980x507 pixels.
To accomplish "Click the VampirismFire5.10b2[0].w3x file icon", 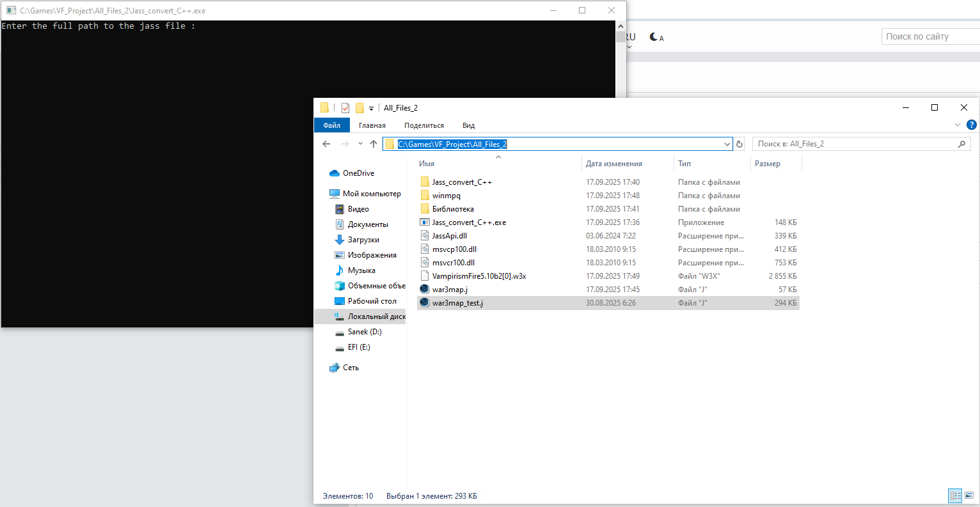I will point(425,276).
